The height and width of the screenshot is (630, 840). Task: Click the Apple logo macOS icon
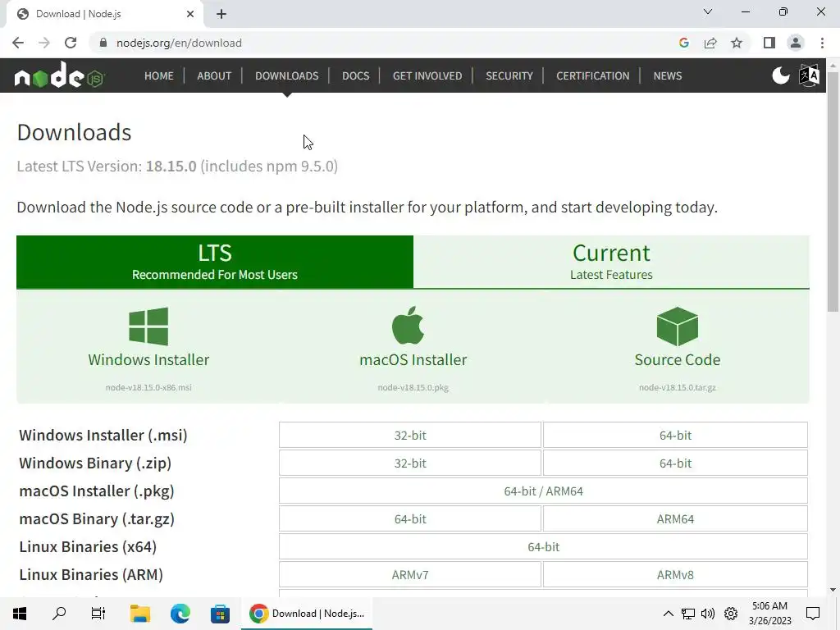[409, 325]
